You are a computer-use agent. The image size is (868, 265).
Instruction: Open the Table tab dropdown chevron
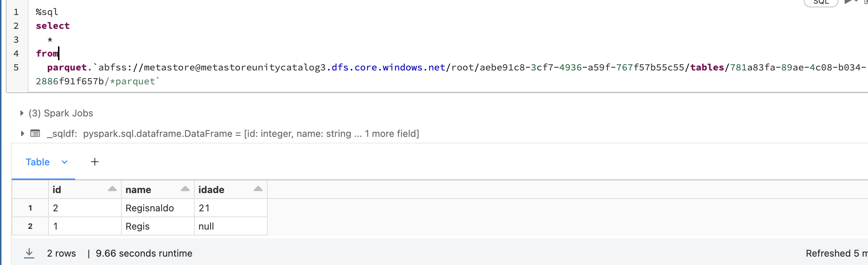[65, 162]
